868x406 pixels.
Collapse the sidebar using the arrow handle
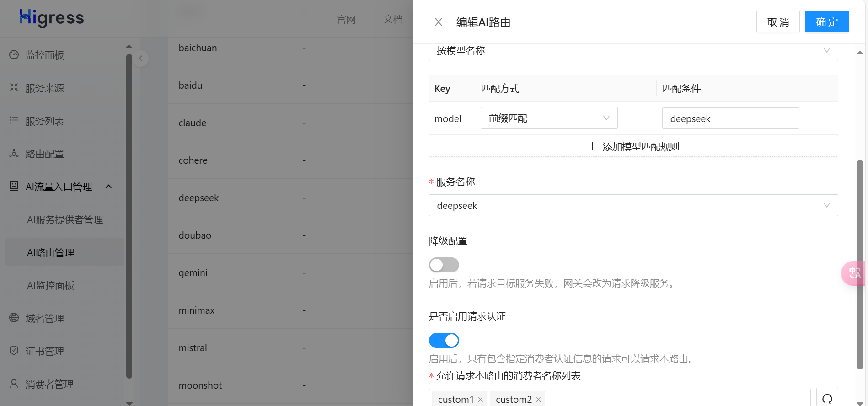click(141, 59)
